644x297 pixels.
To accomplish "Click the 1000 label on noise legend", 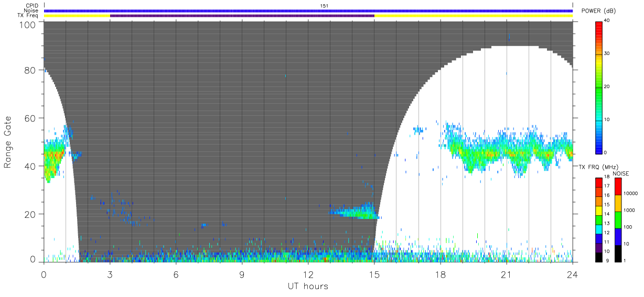I will [x=628, y=210].
